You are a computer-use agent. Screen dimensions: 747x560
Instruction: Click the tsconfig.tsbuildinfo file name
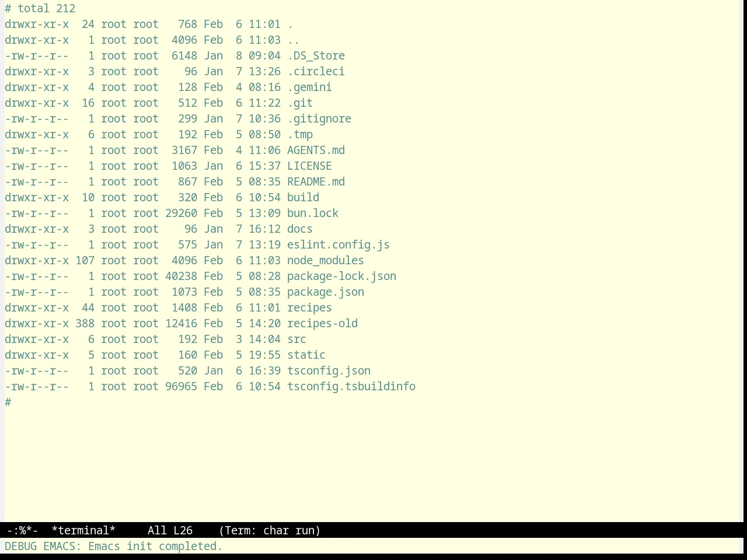click(351, 386)
